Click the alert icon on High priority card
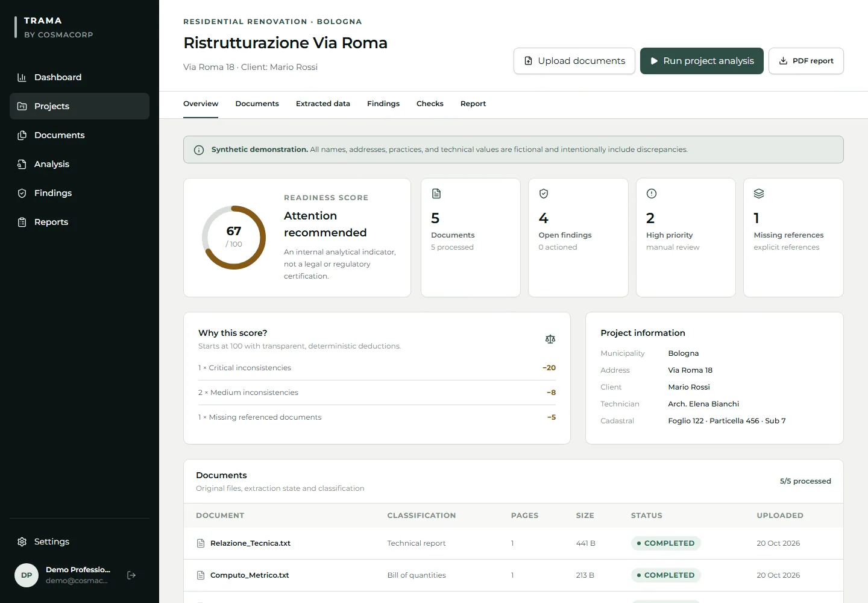 pyautogui.click(x=652, y=194)
